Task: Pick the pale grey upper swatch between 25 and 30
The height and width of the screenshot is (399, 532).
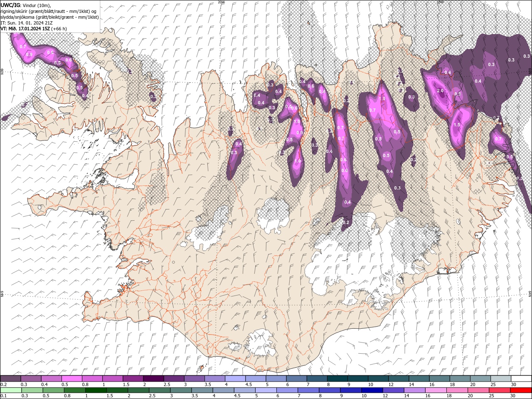Action: (501, 379)
